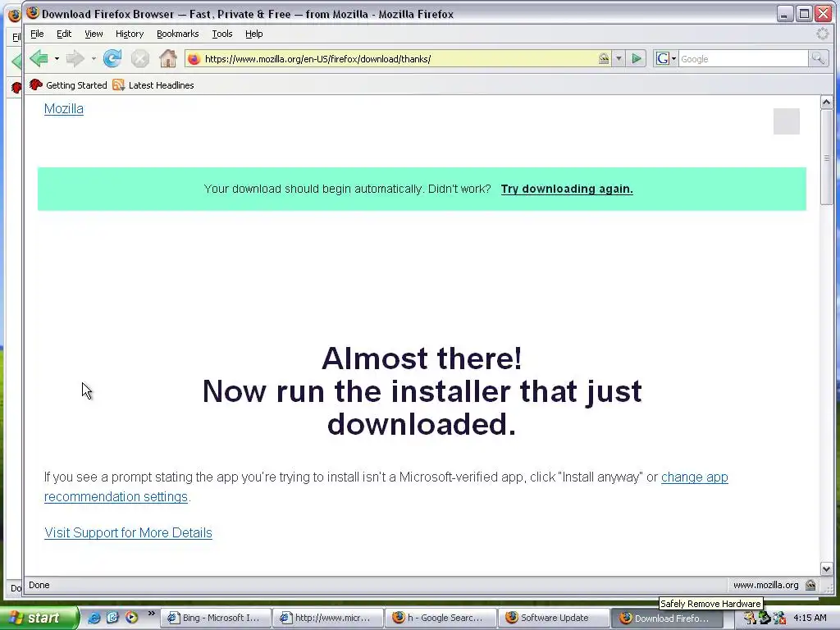Open the History menu
The image size is (840, 630).
tap(130, 34)
